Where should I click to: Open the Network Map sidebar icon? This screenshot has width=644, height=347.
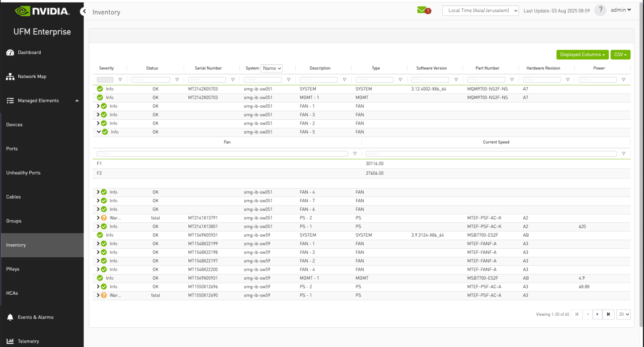pyautogui.click(x=10, y=76)
